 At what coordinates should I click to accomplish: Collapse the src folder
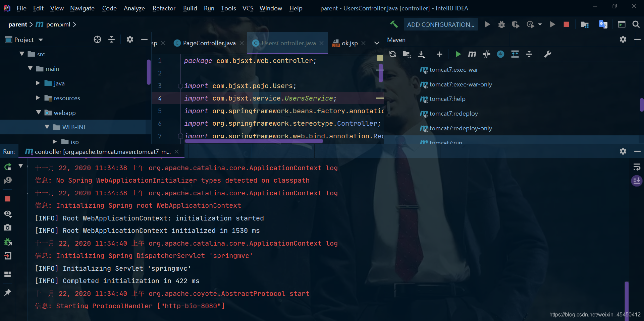pyautogui.click(x=22, y=54)
